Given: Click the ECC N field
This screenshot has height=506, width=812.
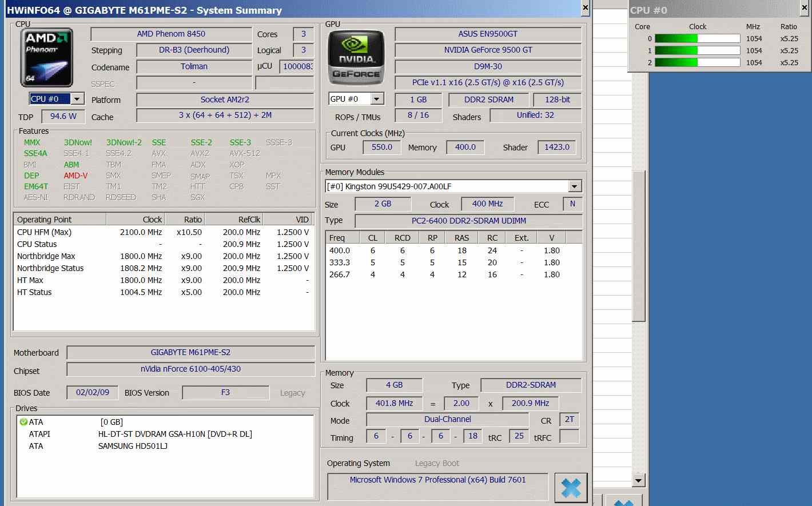Looking at the screenshot, I should tap(572, 204).
